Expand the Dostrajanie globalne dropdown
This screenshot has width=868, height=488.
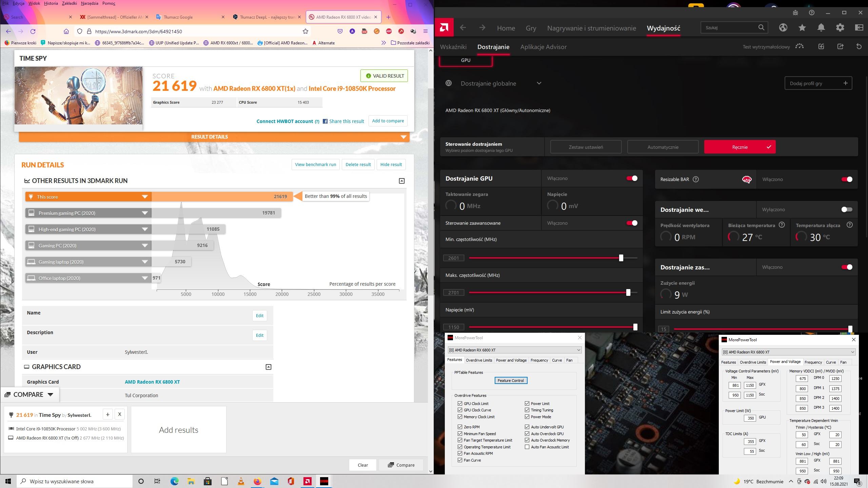click(539, 83)
